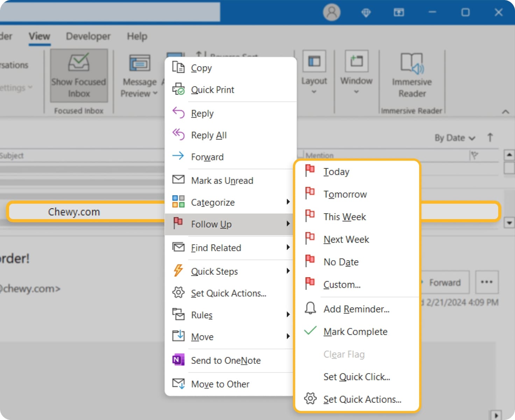The width and height of the screenshot is (515, 420).
Task: Toggle Show Focused Inbox
Action: click(79, 75)
